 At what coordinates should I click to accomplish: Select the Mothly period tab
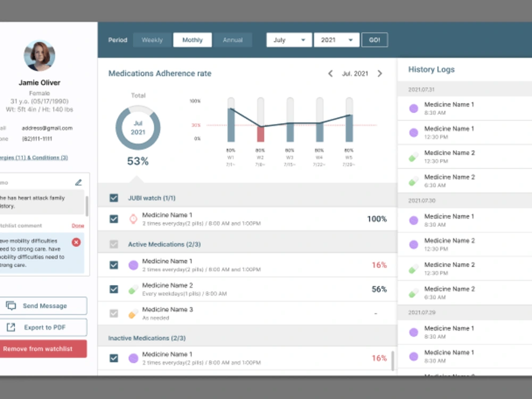click(193, 40)
